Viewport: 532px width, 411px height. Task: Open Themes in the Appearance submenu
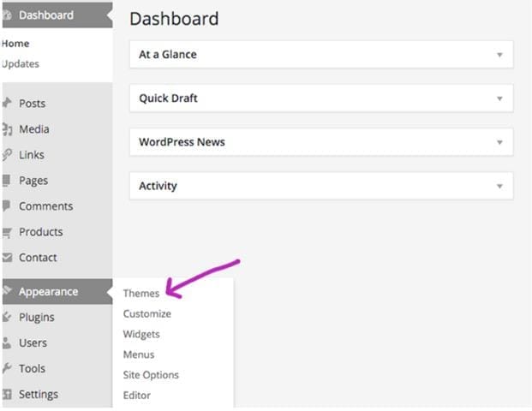[x=141, y=294]
